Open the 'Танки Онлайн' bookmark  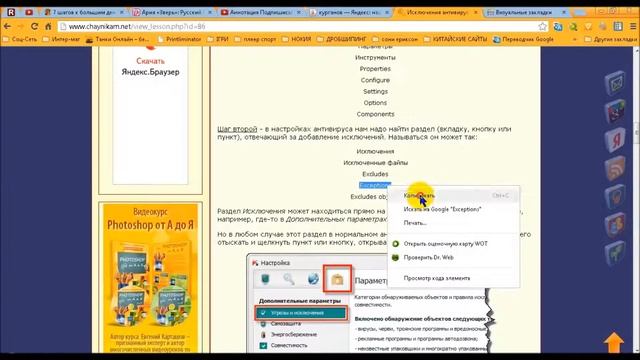tap(117, 39)
